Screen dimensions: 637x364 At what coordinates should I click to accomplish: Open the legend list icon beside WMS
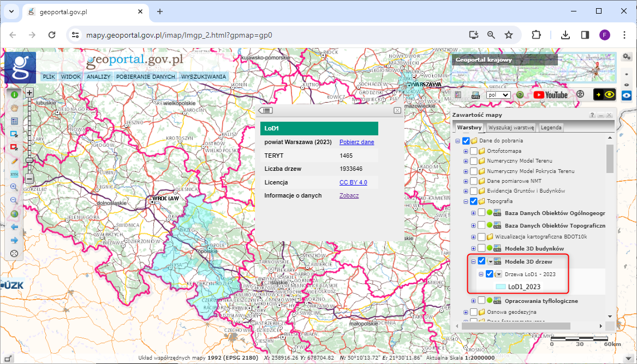[459, 94]
